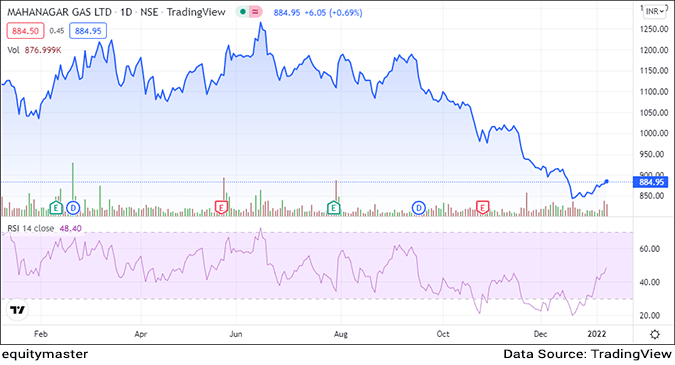This screenshot has height=365, width=675.
Task: Click the 60.00 RSI axis label
Action: pyautogui.click(x=650, y=249)
